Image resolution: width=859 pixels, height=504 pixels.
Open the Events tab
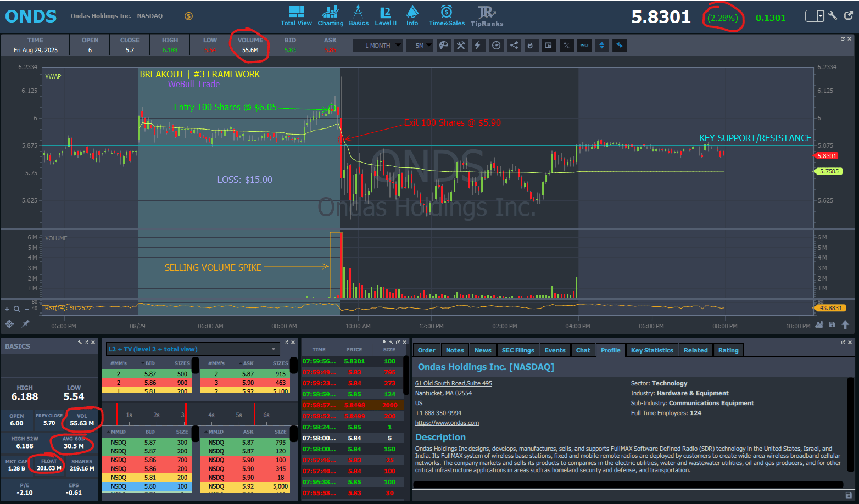click(555, 350)
